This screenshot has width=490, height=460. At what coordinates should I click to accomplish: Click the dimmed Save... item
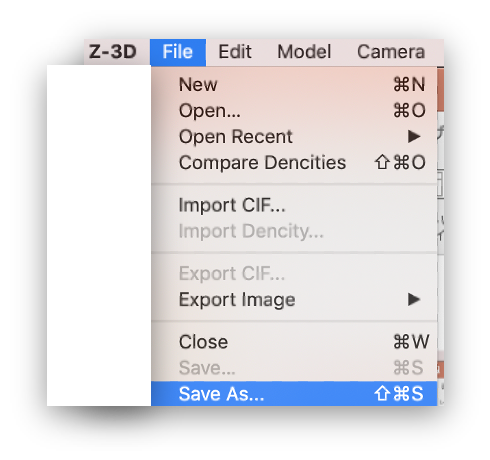[x=294, y=368]
